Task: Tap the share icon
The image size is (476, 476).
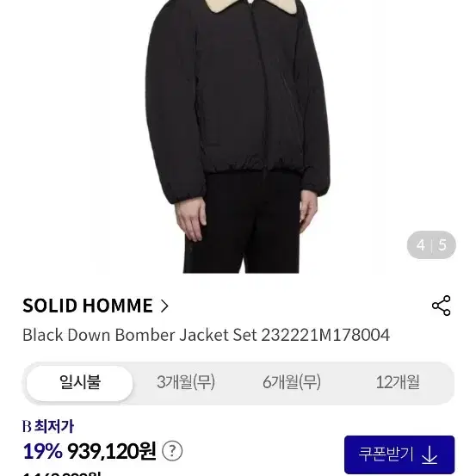Action: [x=441, y=306]
